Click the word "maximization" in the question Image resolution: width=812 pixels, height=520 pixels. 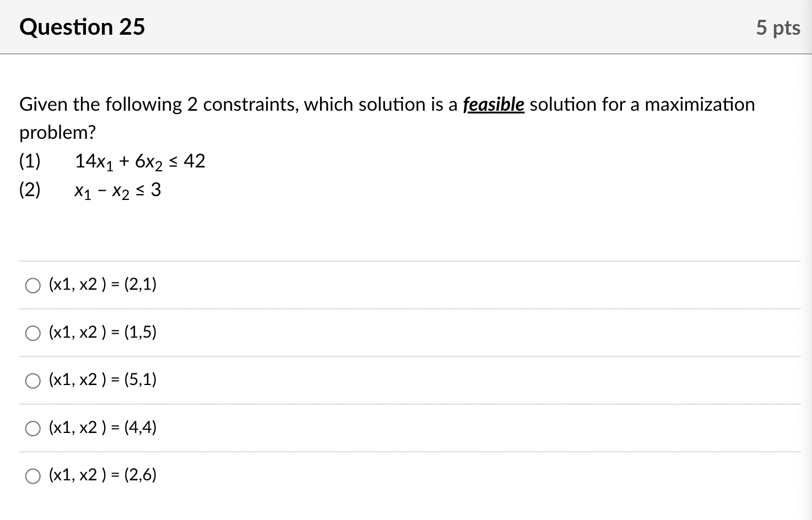pyautogui.click(x=699, y=104)
